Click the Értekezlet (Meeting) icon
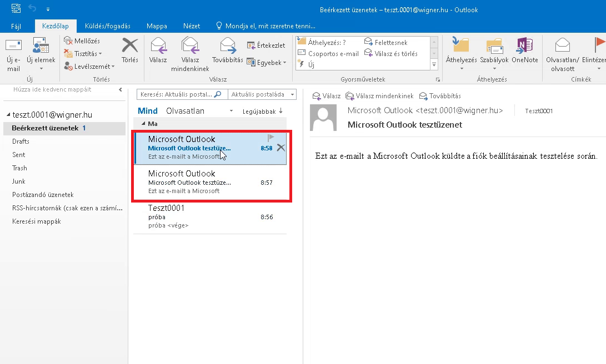This screenshot has height=364, width=606. click(251, 45)
